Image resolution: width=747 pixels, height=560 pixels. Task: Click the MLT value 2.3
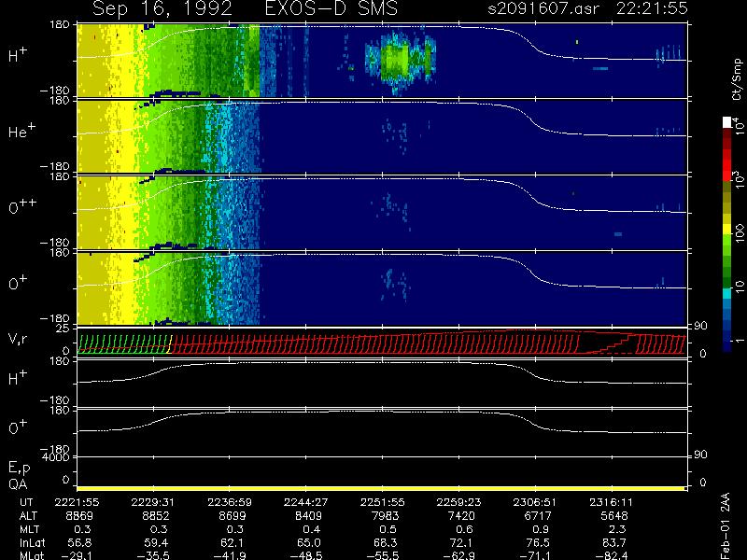coord(616,529)
